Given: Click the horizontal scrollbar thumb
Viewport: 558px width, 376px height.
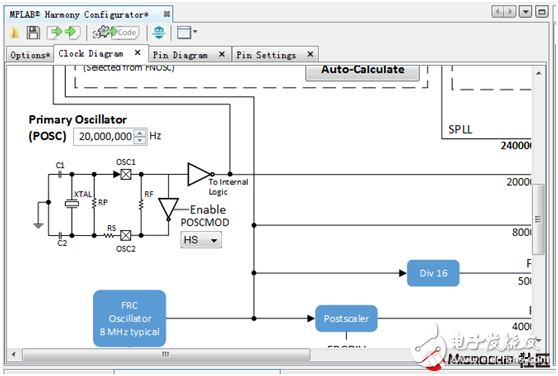Looking at the screenshot, I should pos(166,354).
